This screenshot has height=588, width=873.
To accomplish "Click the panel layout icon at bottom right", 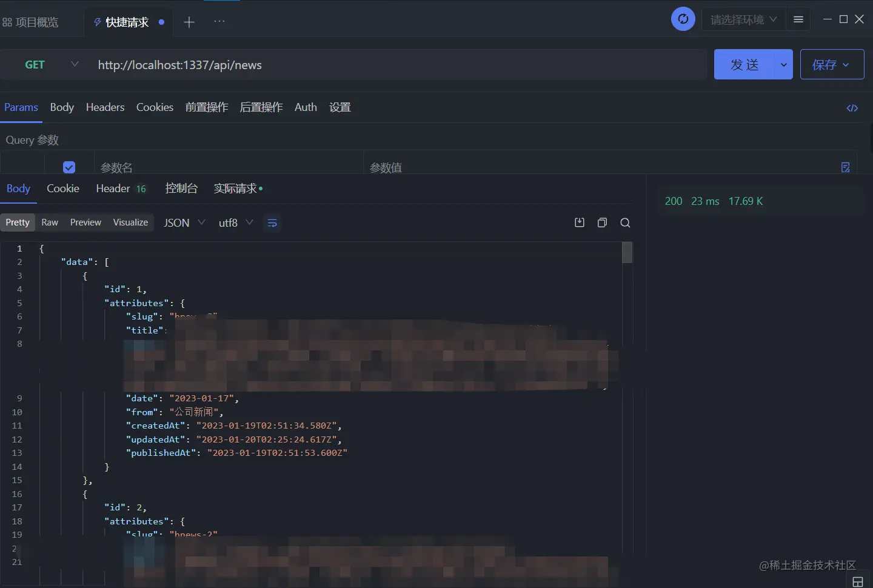I will 859,581.
